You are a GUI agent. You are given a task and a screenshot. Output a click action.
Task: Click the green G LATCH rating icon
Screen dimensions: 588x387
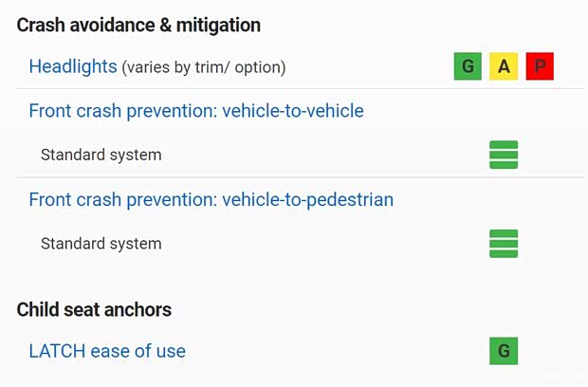(x=504, y=351)
